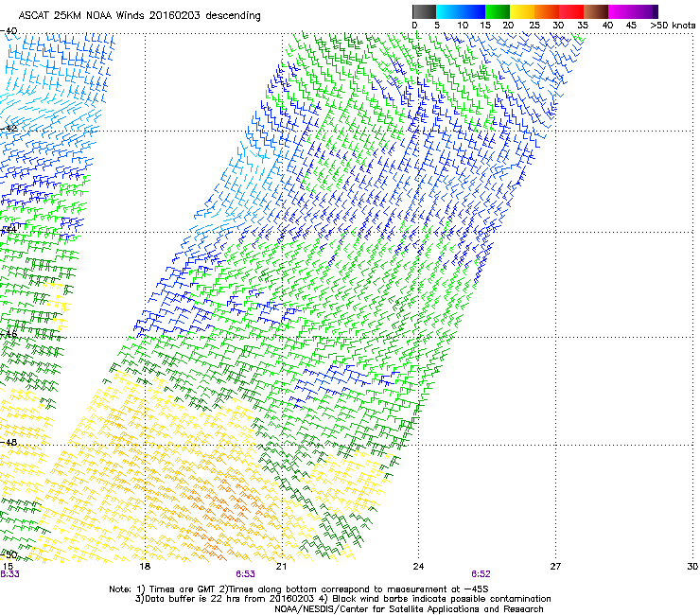The height and width of the screenshot is (615, 700).
Task: Click the '10' label under the color bar
Action: [x=463, y=26]
